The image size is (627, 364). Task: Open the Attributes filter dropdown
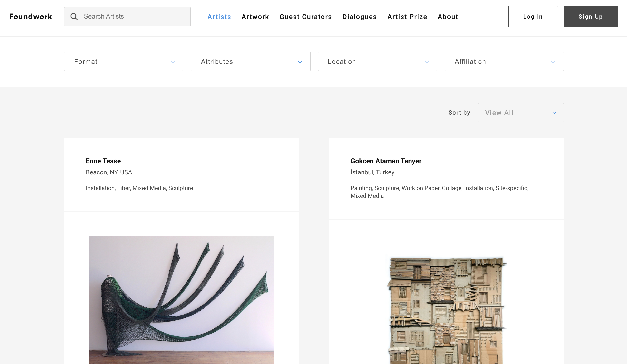pos(250,61)
